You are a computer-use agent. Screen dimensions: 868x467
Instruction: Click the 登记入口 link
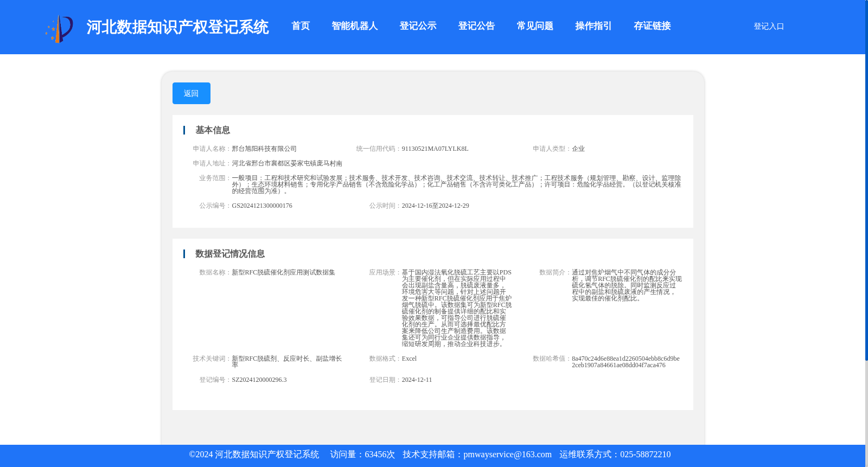click(769, 26)
